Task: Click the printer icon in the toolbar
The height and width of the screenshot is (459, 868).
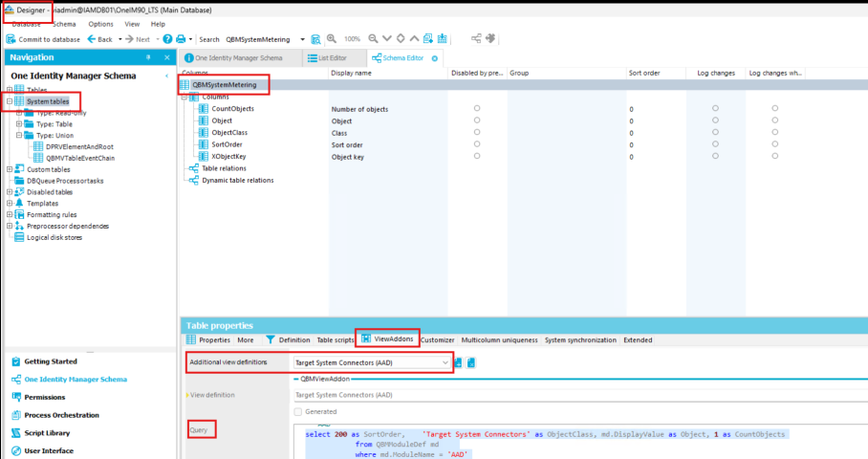Action: point(181,39)
